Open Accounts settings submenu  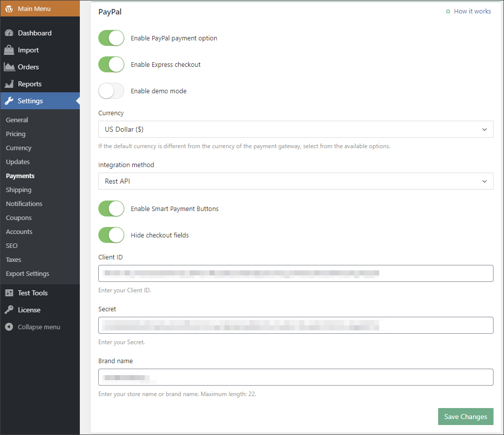pos(19,231)
